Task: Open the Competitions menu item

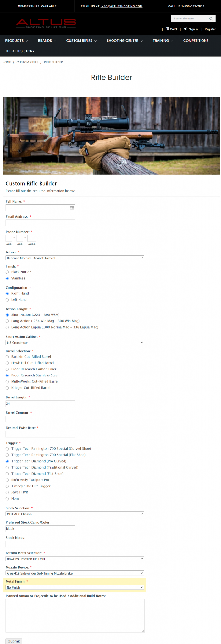Action: [x=196, y=41]
